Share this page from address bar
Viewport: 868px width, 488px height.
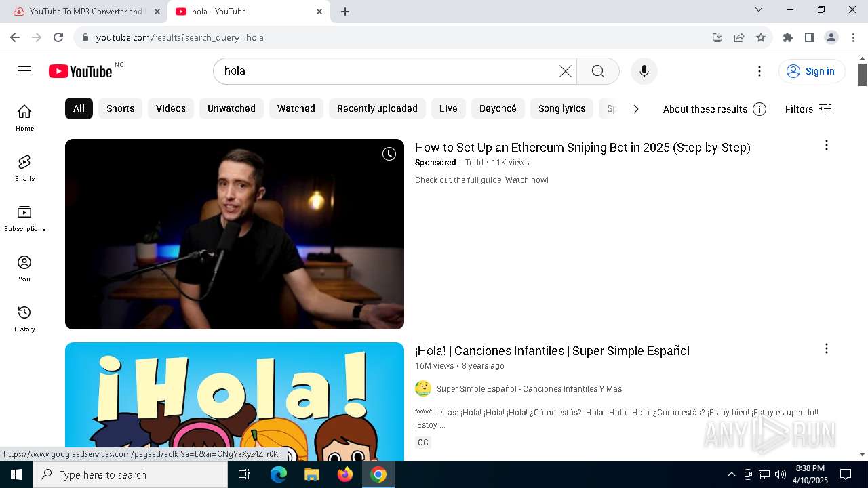click(x=739, y=37)
